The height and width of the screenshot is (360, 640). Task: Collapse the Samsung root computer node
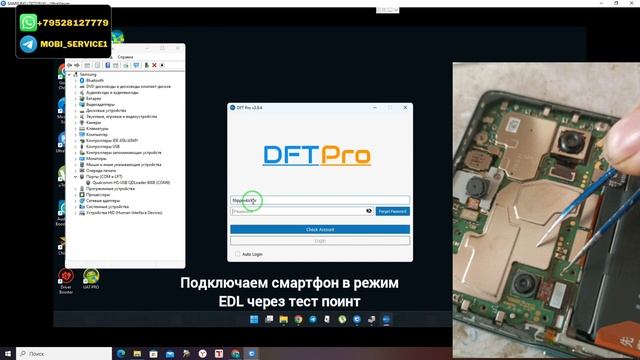pyautogui.click(x=69, y=74)
